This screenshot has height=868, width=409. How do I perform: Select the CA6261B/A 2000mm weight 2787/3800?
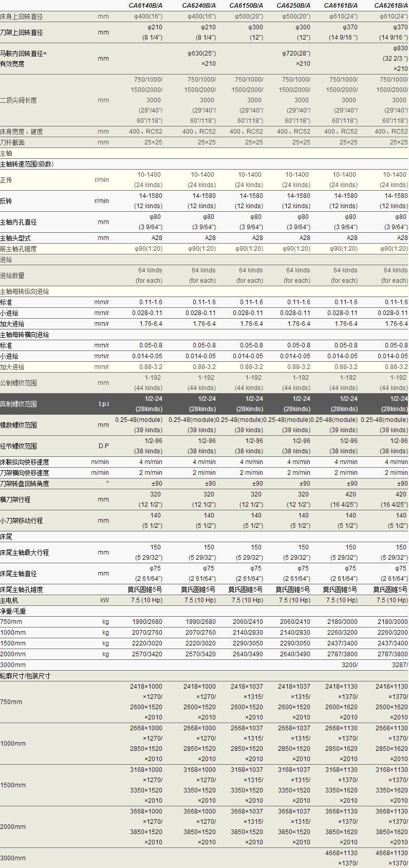point(393,654)
